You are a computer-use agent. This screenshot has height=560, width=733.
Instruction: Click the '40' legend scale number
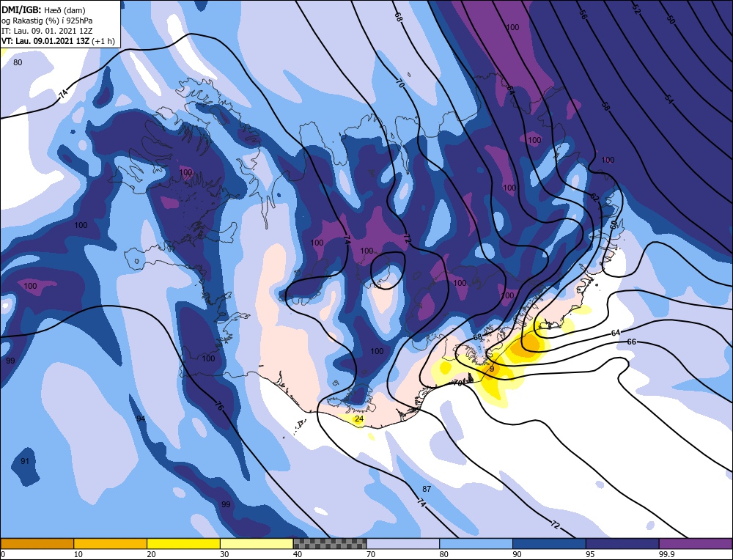(298, 554)
